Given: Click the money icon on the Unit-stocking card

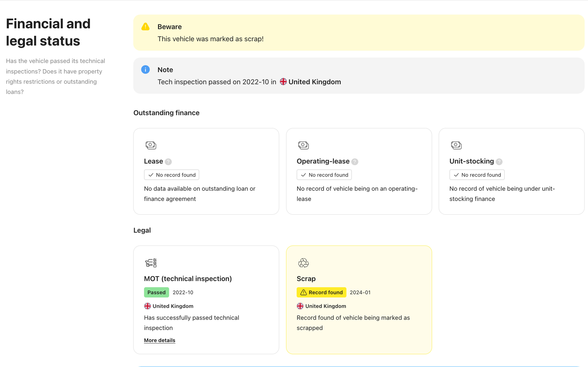Looking at the screenshot, I should click(456, 145).
